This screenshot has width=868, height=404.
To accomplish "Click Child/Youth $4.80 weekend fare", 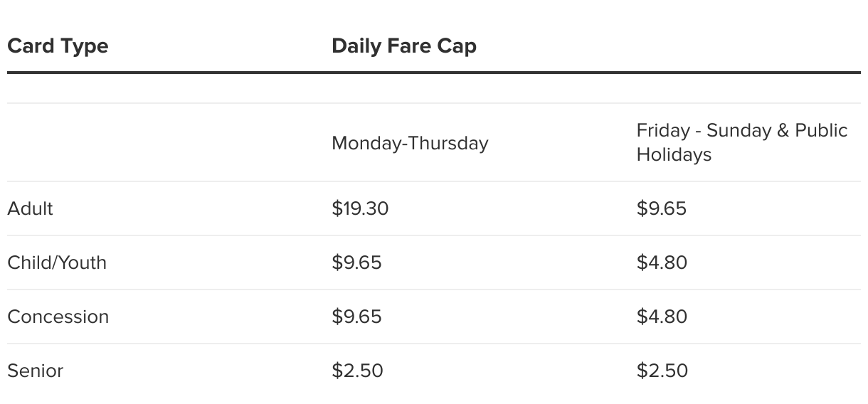I will point(662,262).
